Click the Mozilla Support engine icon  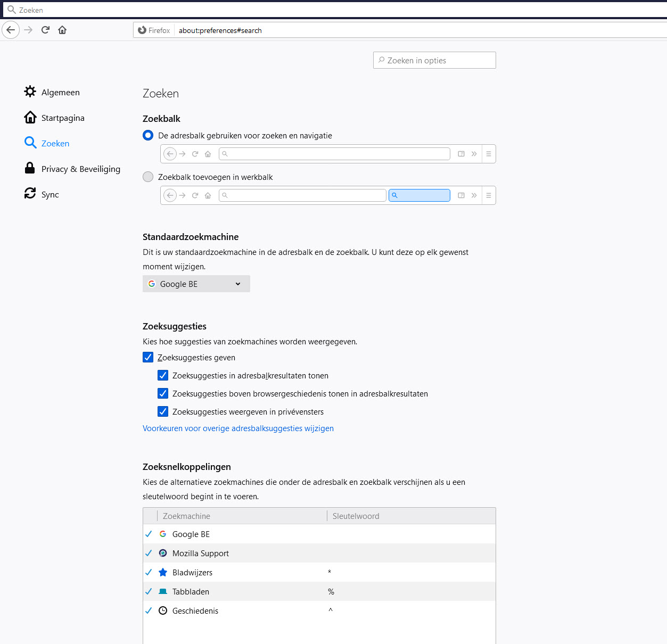(x=163, y=553)
